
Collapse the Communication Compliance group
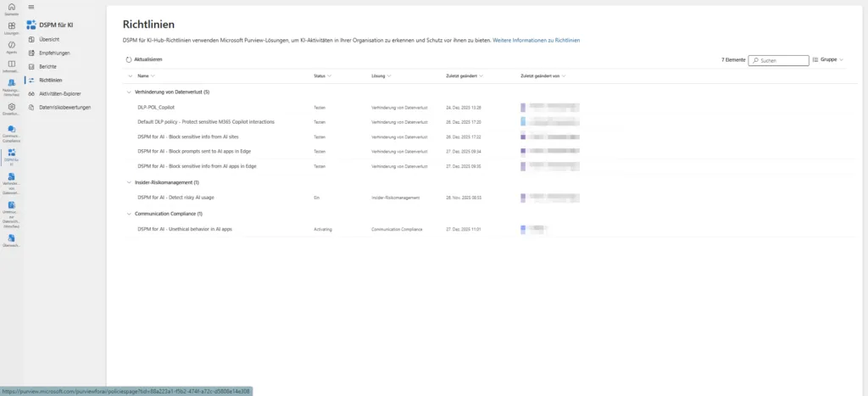(x=129, y=213)
